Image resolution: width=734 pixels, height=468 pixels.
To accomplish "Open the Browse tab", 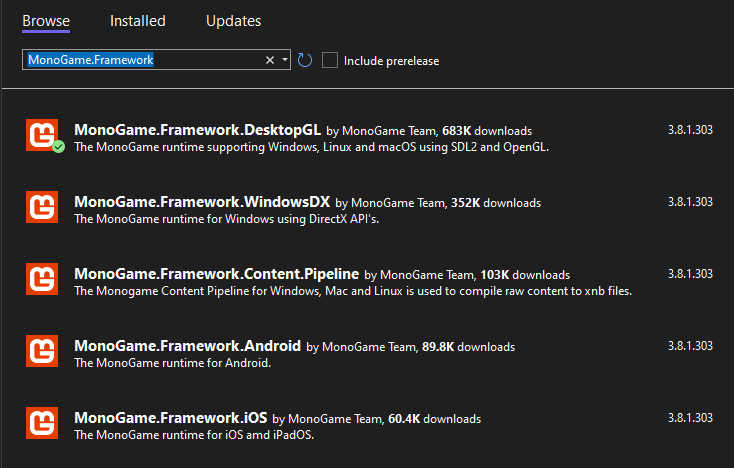I will coord(46,21).
